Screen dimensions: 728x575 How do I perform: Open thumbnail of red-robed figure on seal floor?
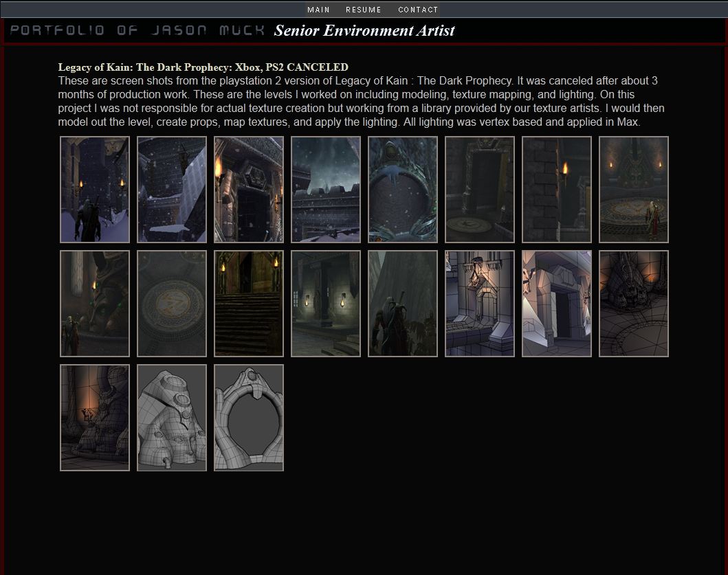click(634, 190)
